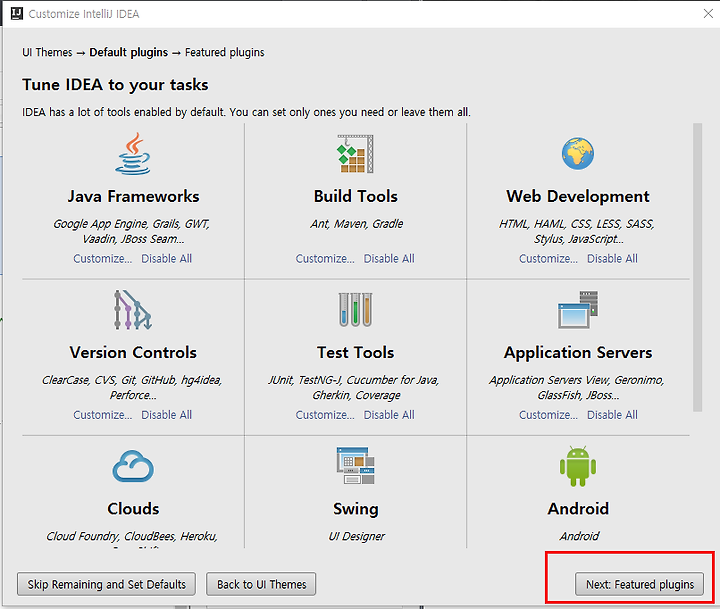Click the UI Themes breadcrumb step
Viewport: 720px width, 609px height.
[47, 52]
